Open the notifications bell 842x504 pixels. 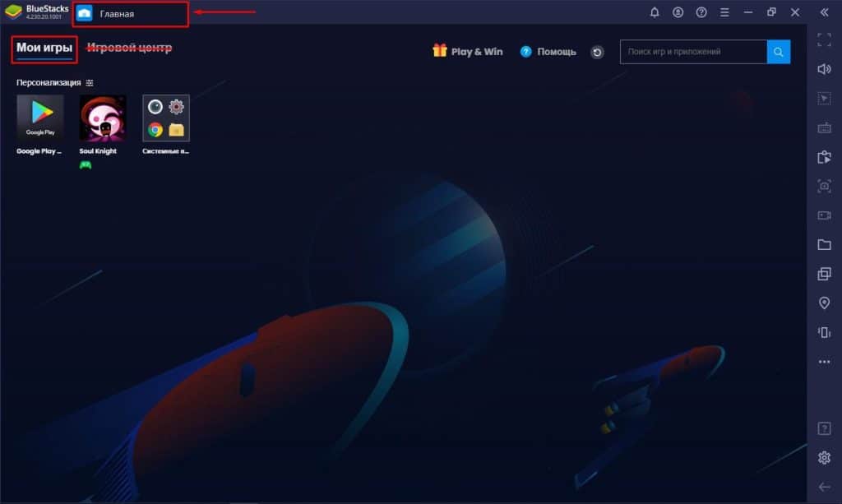655,12
